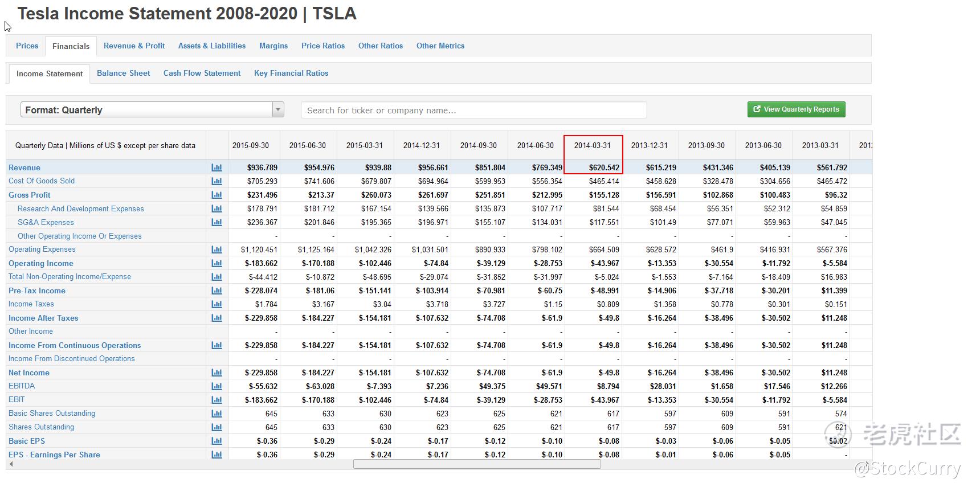This screenshot has height=491, width=980.
Task: Click the 2014-03-31 revenue value $620.542
Action: click(604, 167)
